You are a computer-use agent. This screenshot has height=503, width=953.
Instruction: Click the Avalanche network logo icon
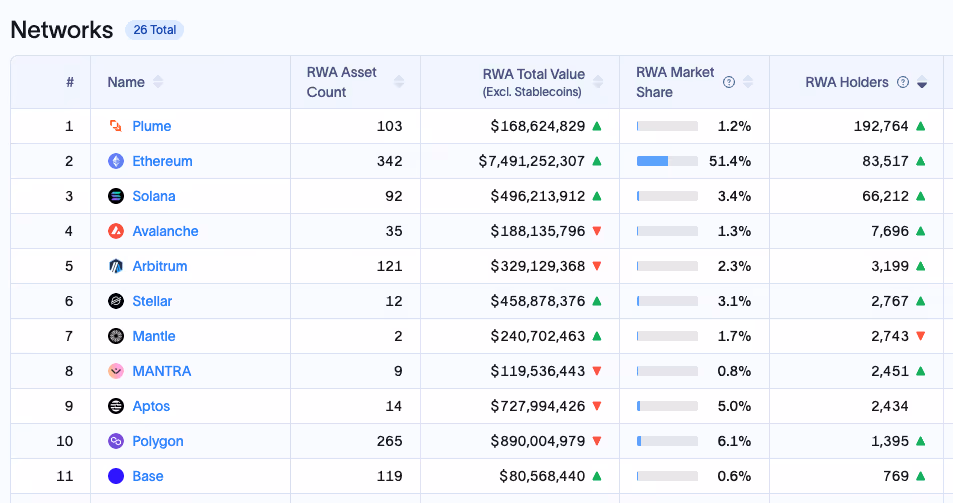pyautogui.click(x=115, y=231)
